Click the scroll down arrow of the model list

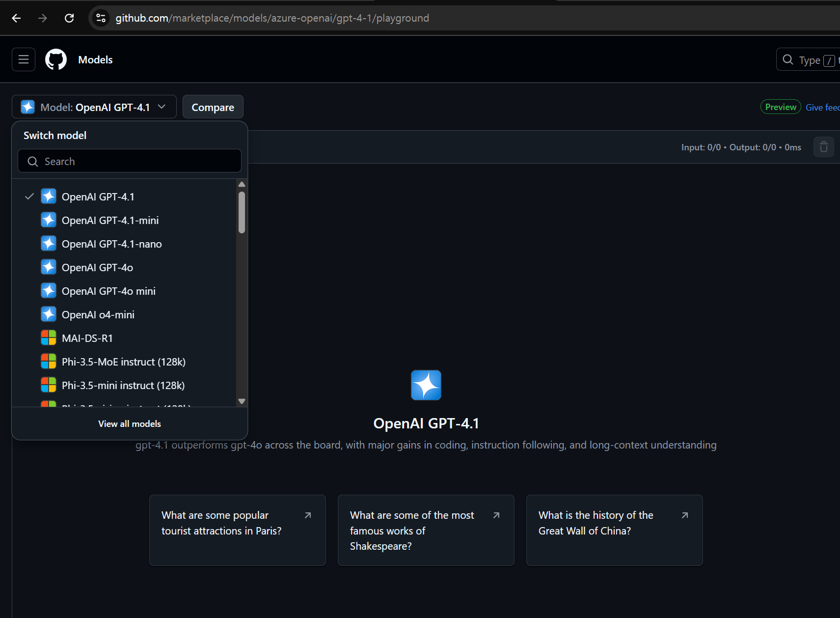point(242,401)
